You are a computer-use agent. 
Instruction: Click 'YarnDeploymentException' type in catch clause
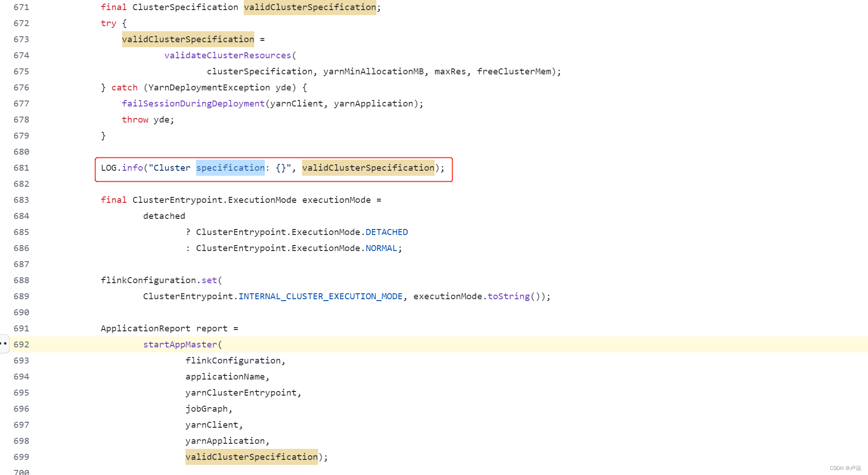click(209, 88)
